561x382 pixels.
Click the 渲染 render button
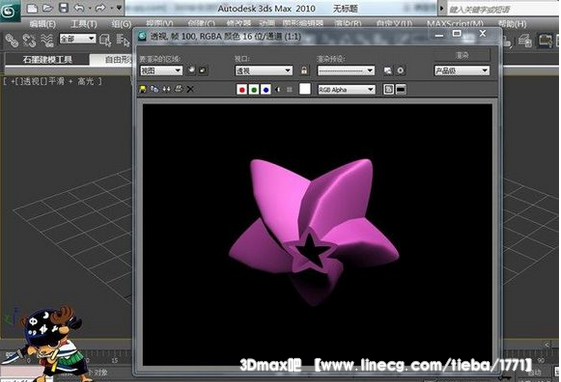pos(462,55)
